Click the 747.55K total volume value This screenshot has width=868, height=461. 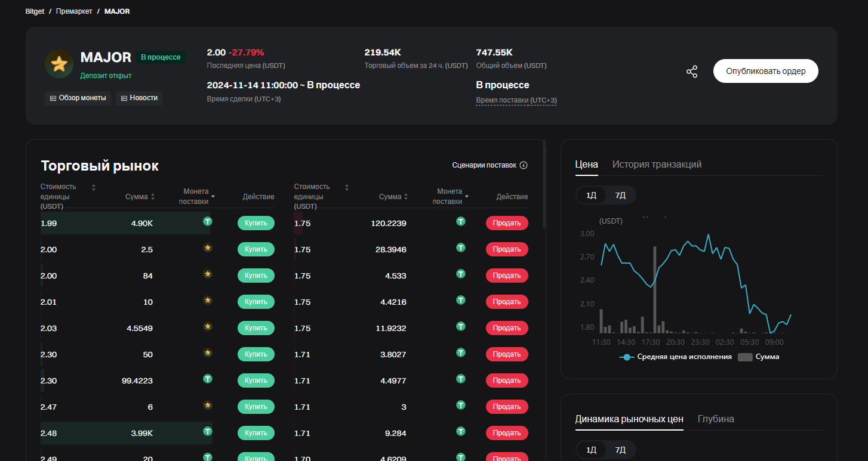pos(494,52)
